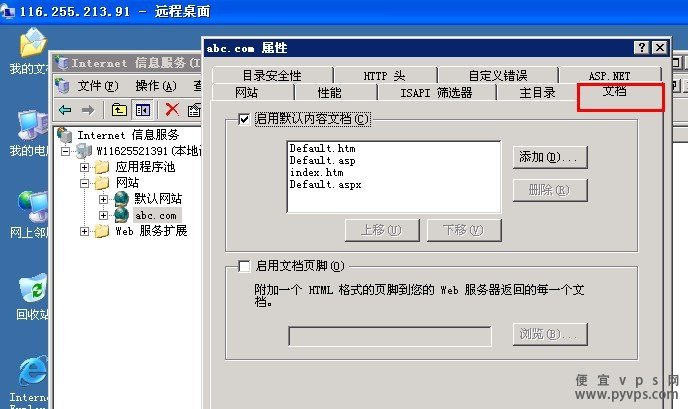
Task: Click the forward arrow in IIS toolbar
Action: (88, 110)
